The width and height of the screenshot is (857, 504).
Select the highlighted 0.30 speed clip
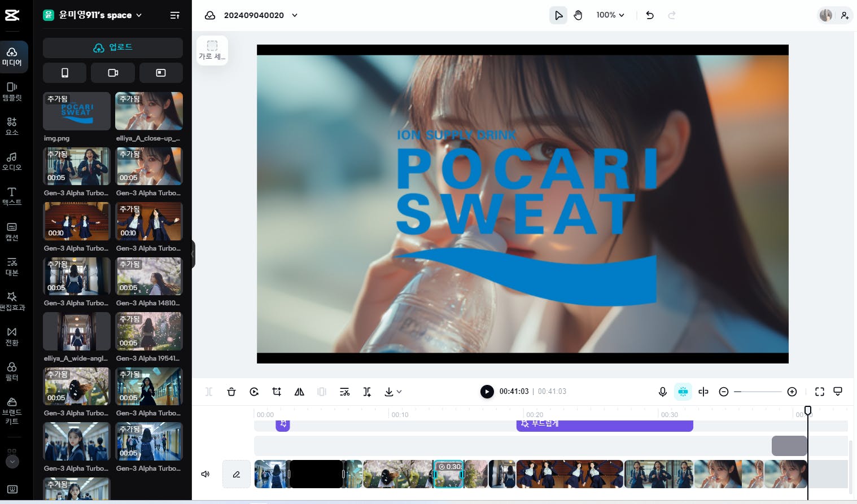449,474
